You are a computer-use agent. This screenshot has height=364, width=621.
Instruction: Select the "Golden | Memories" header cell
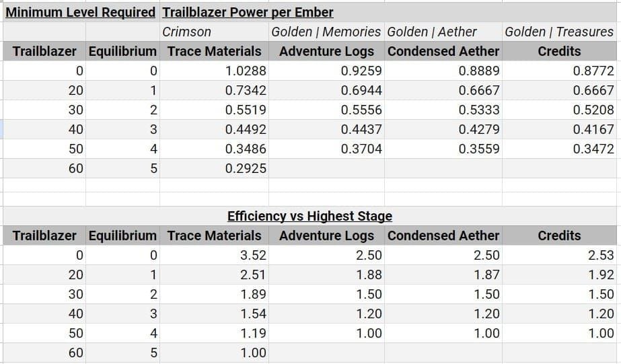click(326, 32)
